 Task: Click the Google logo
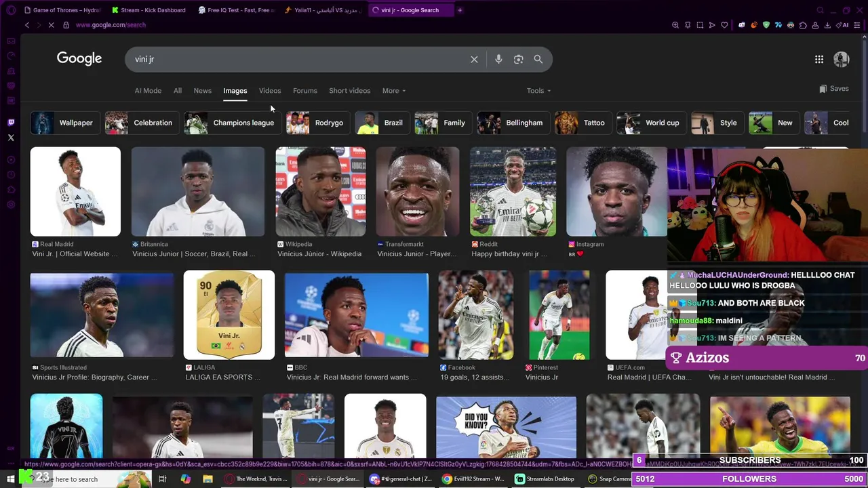[79, 58]
